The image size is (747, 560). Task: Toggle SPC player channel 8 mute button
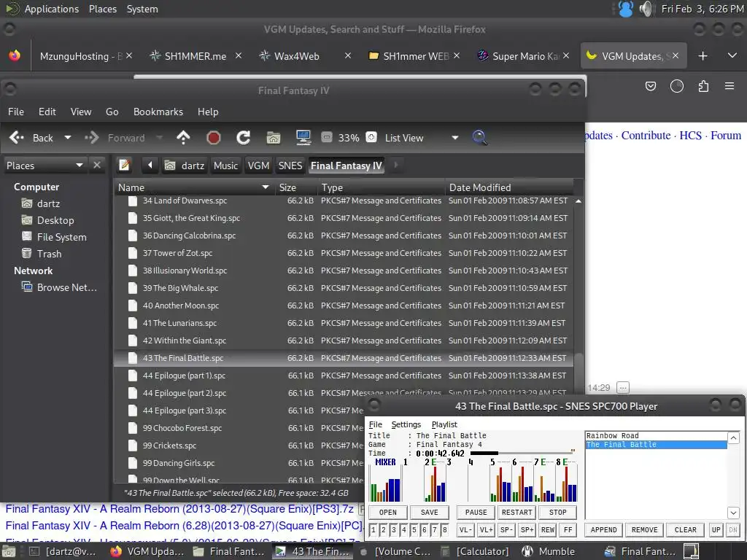coord(444,529)
